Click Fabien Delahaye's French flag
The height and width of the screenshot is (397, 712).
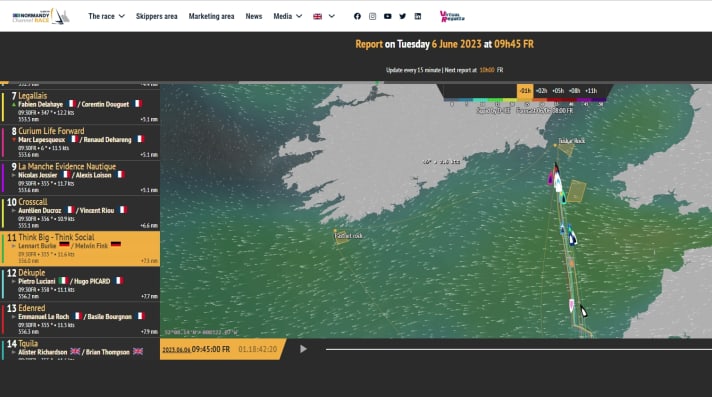[72, 104]
